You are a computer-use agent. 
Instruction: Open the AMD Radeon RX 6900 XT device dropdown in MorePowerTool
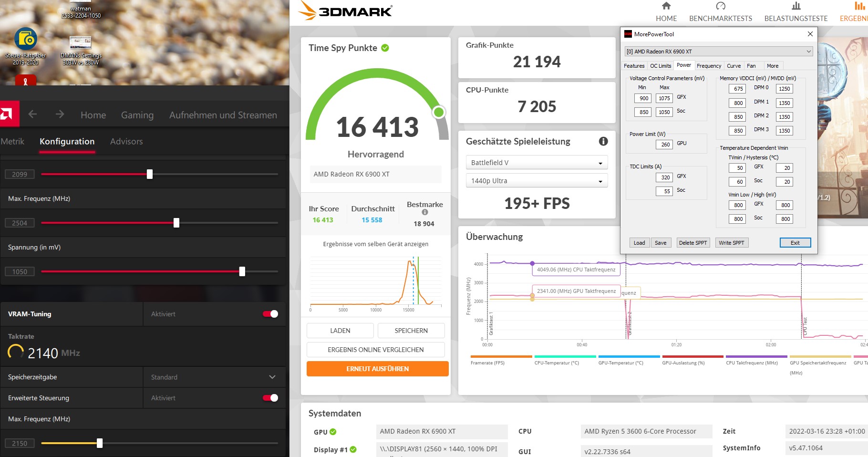pos(719,52)
